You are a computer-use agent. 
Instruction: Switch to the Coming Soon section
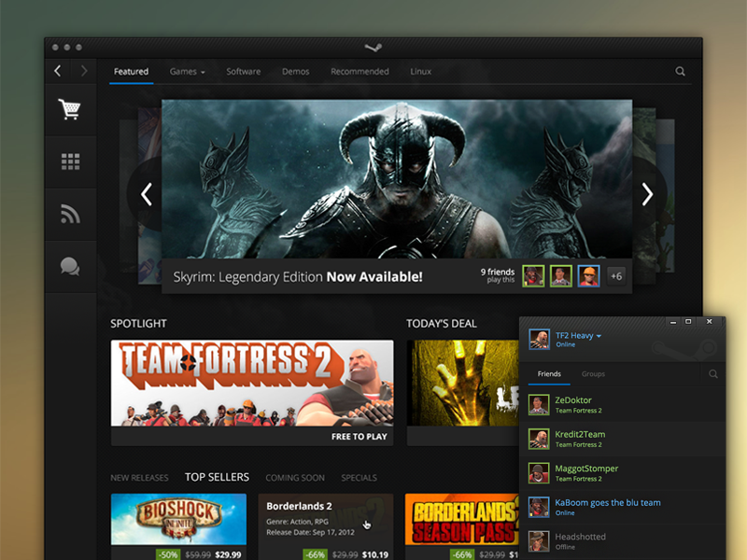[x=295, y=477]
